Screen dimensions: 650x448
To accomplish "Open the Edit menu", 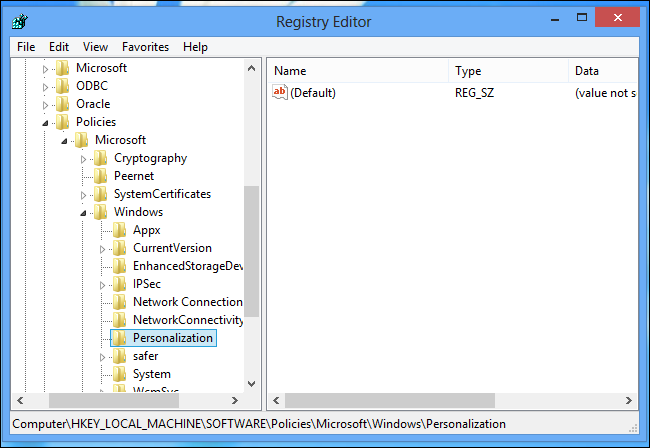I will click(x=59, y=47).
